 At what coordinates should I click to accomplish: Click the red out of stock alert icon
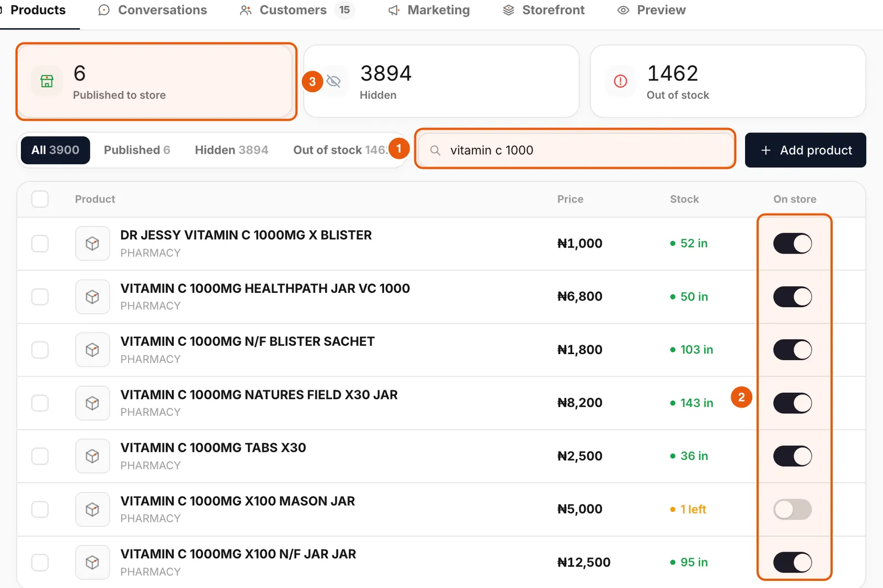pos(620,81)
